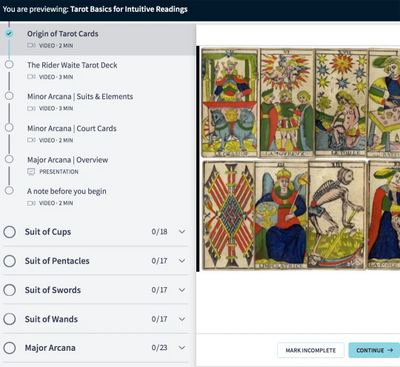Click the L'Amoureux lovers tarot card image
400x367 pixels.
click(x=287, y=103)
